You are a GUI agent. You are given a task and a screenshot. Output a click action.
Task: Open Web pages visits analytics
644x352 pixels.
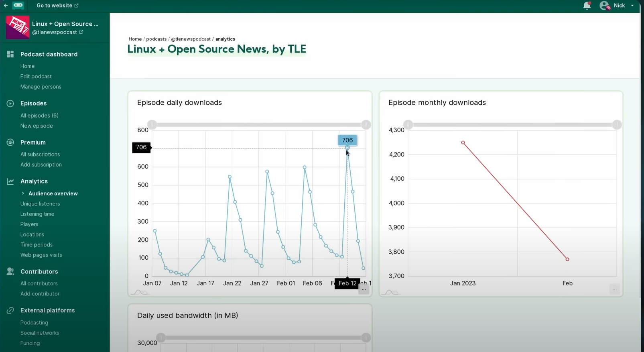pyautogui.click(x=41, y=255)
